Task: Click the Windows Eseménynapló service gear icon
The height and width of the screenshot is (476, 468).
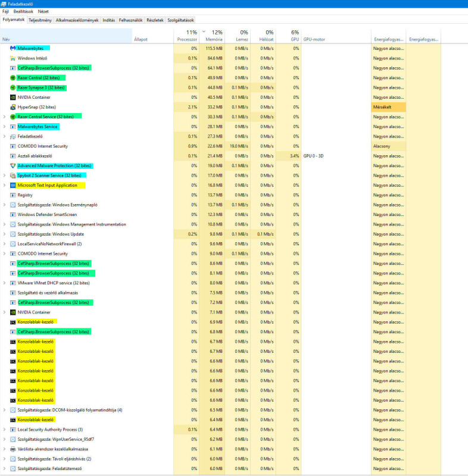Action: 13,205
